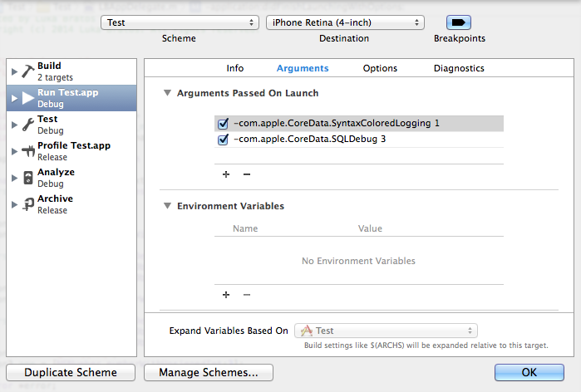This screenshot has width=581, height=392.
Task: Confirm with the OK button
Action: click(x=529, y=372)
